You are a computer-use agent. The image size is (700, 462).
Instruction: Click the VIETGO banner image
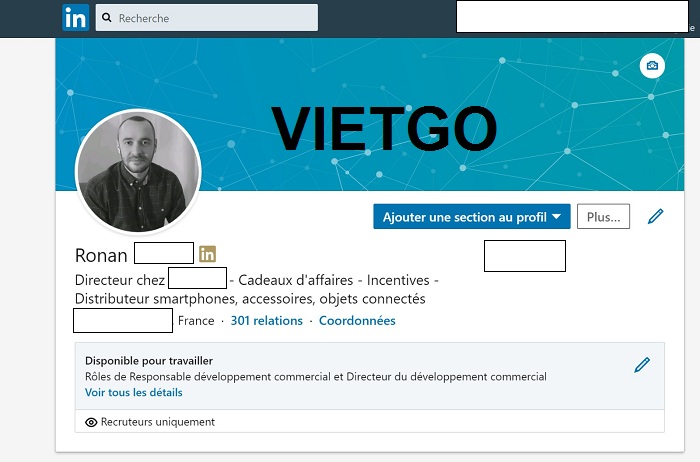[384, 128]
